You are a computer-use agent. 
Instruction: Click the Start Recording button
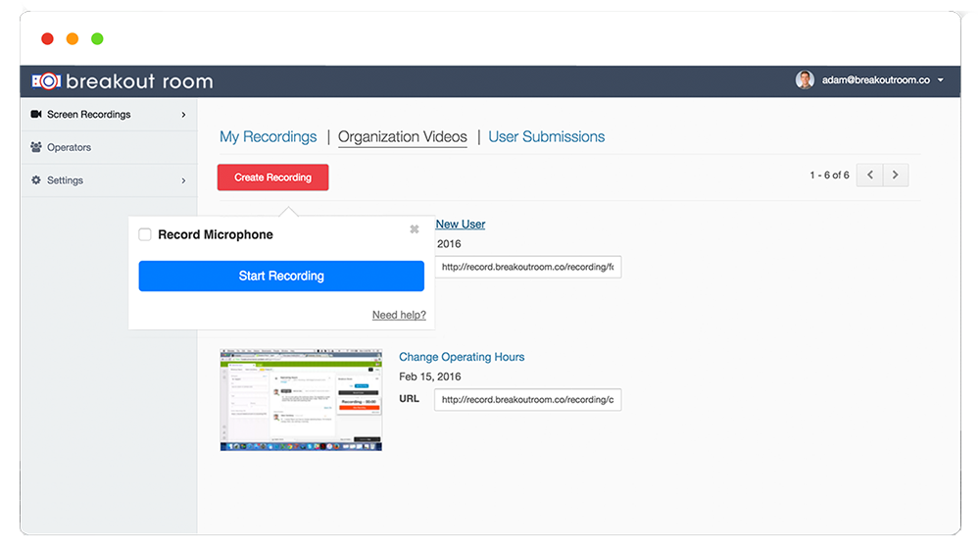pos(281,276)
